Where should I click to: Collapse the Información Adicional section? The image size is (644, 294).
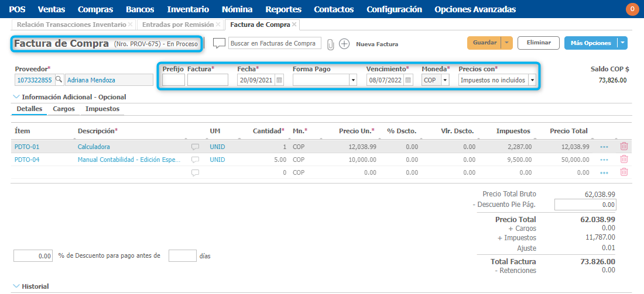tap(15, 97)
